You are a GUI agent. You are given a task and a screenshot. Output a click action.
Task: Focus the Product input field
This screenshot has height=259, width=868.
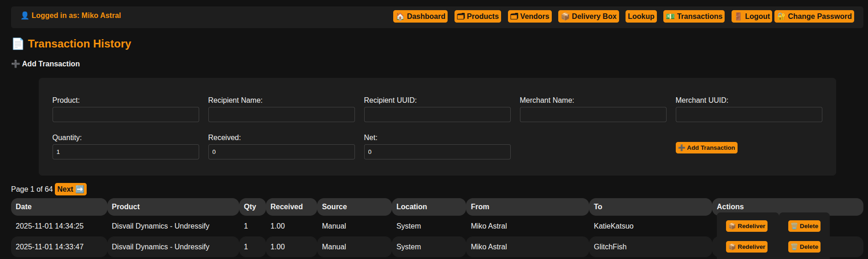coord(125,115)
